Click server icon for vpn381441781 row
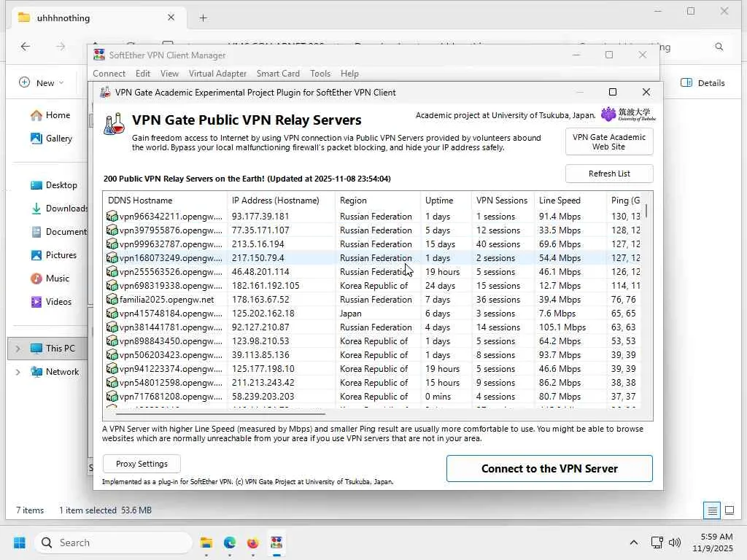Screen dimensions: 747x560 [x=112, y=327]
